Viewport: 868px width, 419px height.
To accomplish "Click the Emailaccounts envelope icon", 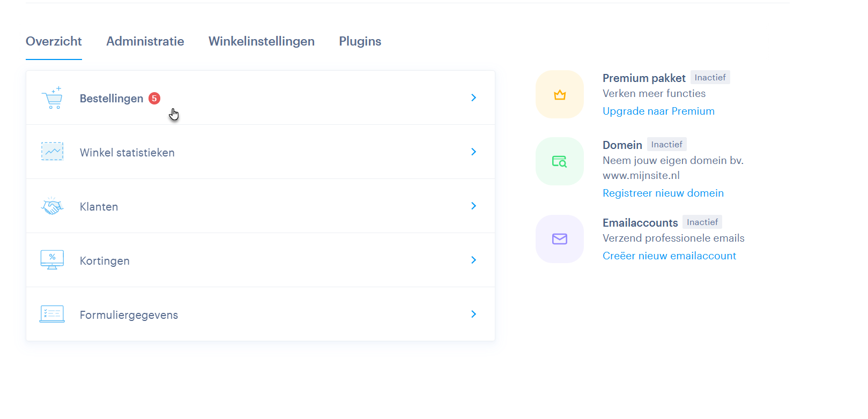I will coord(560,239).
